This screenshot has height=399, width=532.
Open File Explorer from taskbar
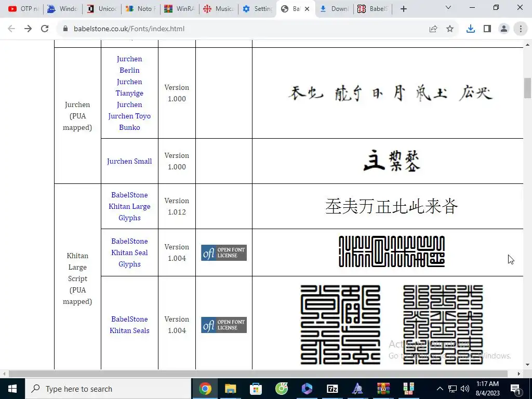230,389
